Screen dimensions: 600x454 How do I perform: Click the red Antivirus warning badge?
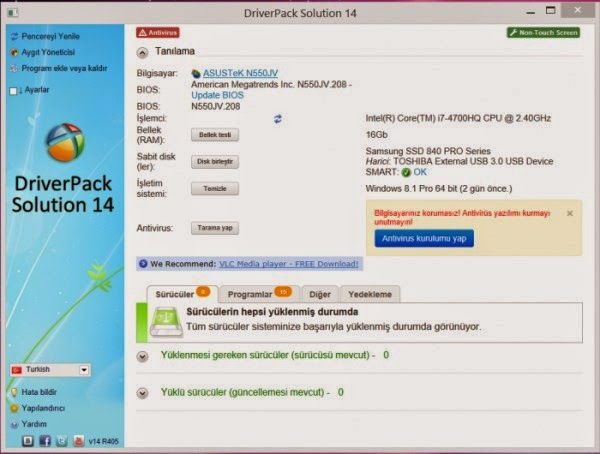click(x=158, y=33)
